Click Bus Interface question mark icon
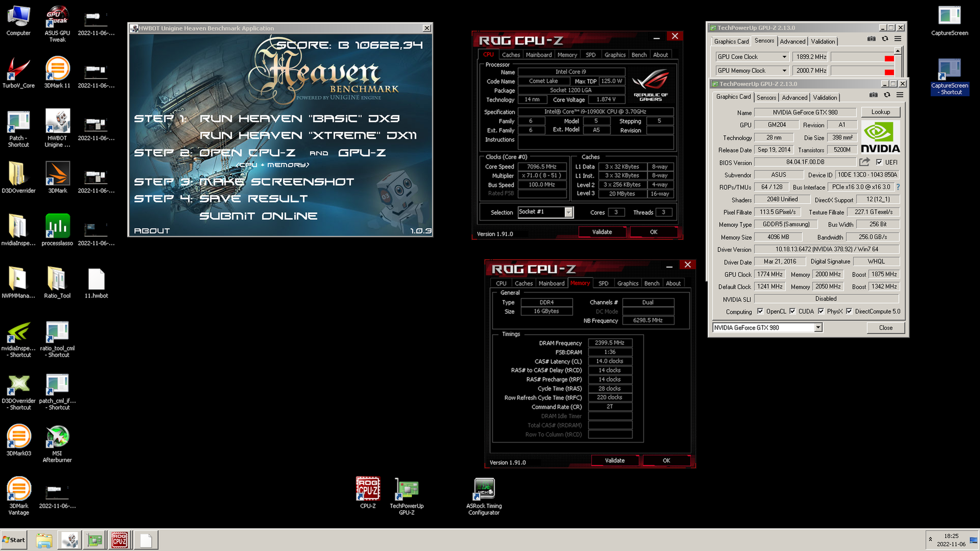This screenshot has height=551, width=980. [x=898, y=187]
